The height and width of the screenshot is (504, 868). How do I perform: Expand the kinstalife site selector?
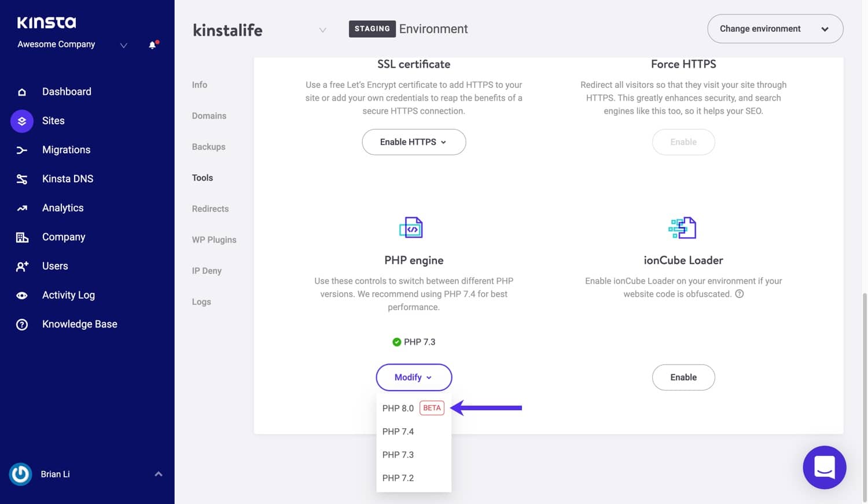322,30
